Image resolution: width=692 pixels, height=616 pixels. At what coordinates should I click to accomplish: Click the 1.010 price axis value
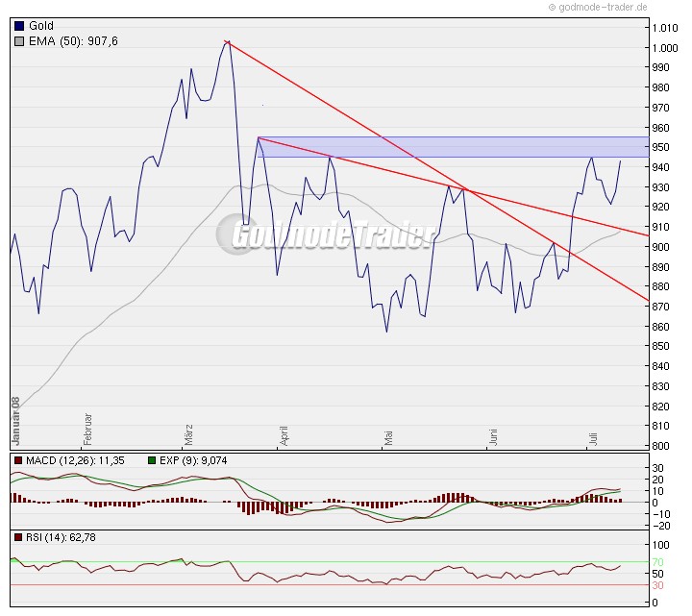click(665, 28)
